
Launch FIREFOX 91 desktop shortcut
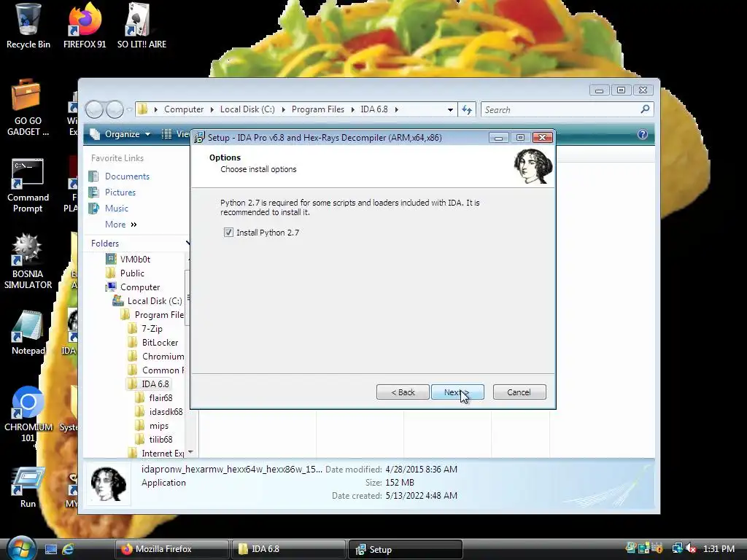(85, 26)
